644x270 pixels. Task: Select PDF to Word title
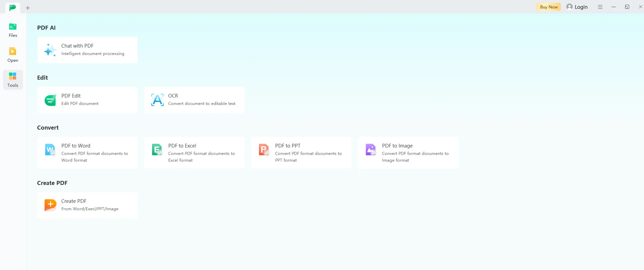pos(76,146)
